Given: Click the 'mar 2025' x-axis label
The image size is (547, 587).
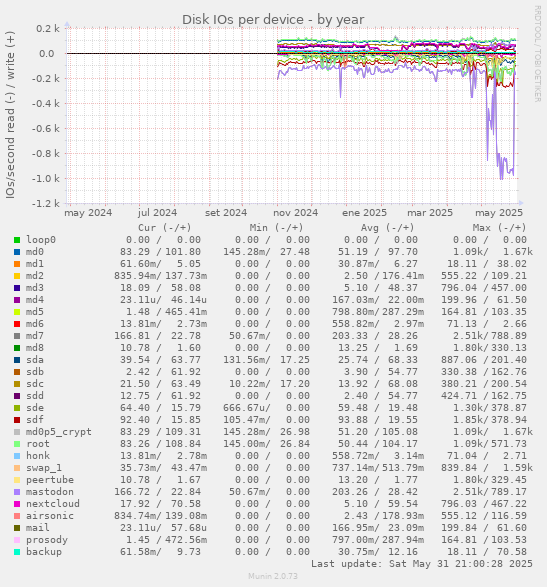Looking at the screenshot, I should (x=430, y=213).
